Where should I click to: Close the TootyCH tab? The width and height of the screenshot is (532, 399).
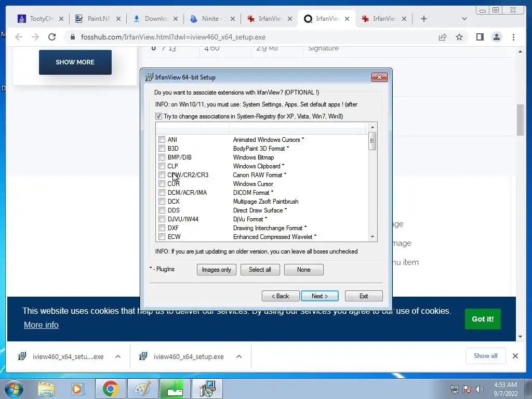point(61,19)
